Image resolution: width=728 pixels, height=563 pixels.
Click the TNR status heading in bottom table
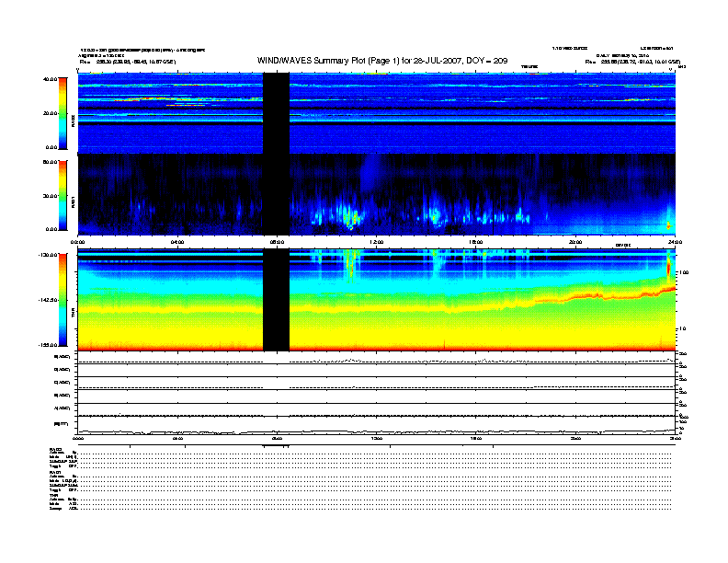[53, 496]
